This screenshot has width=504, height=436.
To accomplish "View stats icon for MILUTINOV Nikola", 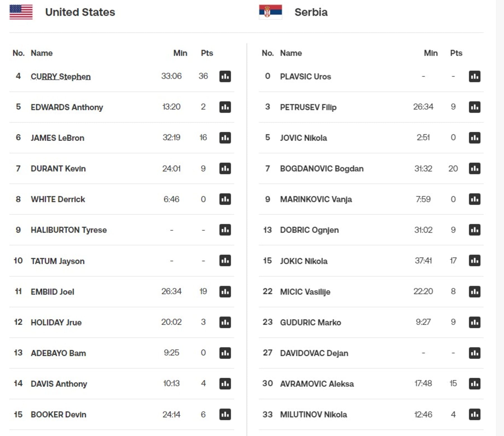I will click(x=475, y=414).
